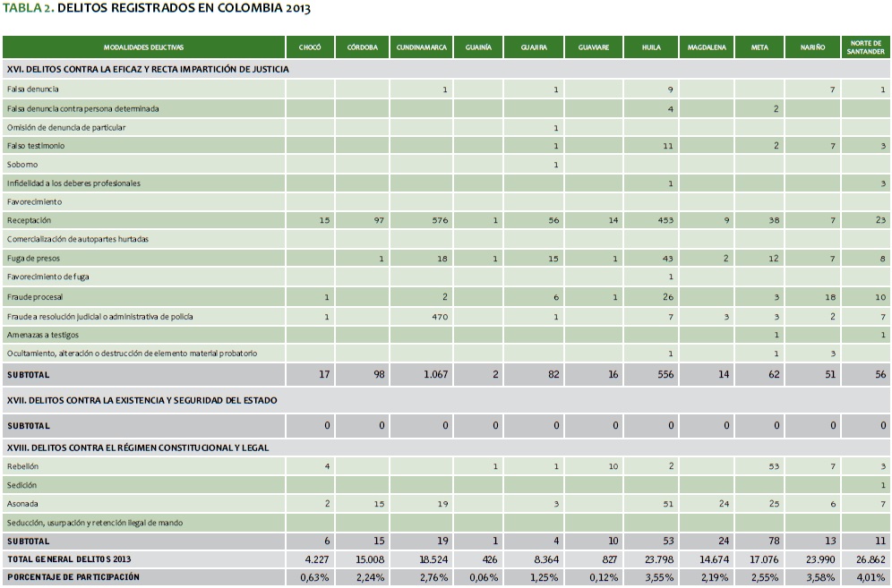Click the PORCENTAJE DE PARTICIPACIÓN row label
This screenshot has width=892, height=588.
point(73,578)
